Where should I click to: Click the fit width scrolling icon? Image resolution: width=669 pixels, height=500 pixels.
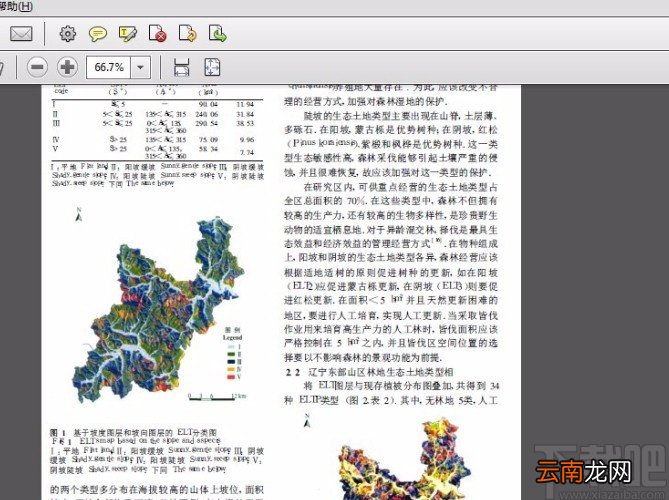(182, 67)
